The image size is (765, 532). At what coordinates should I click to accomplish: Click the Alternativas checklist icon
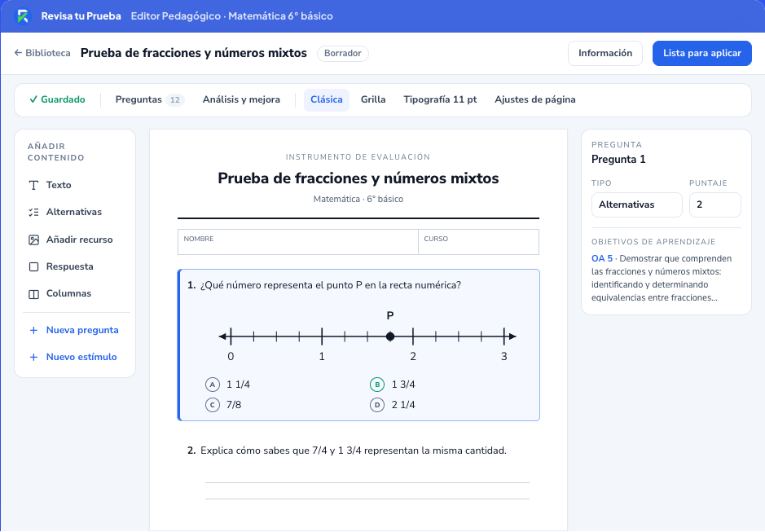tap(33, 213)
